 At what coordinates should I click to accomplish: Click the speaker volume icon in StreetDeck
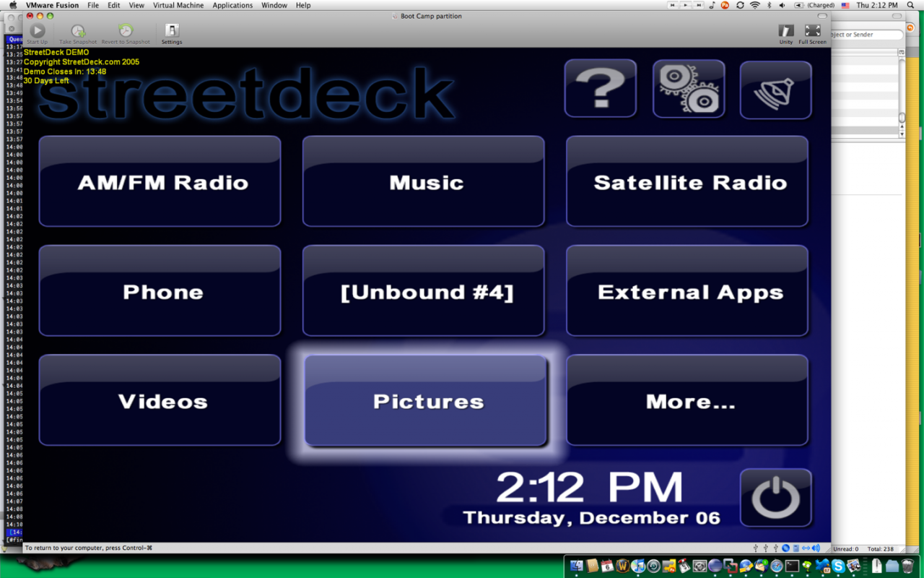click(x=776, y=90)
